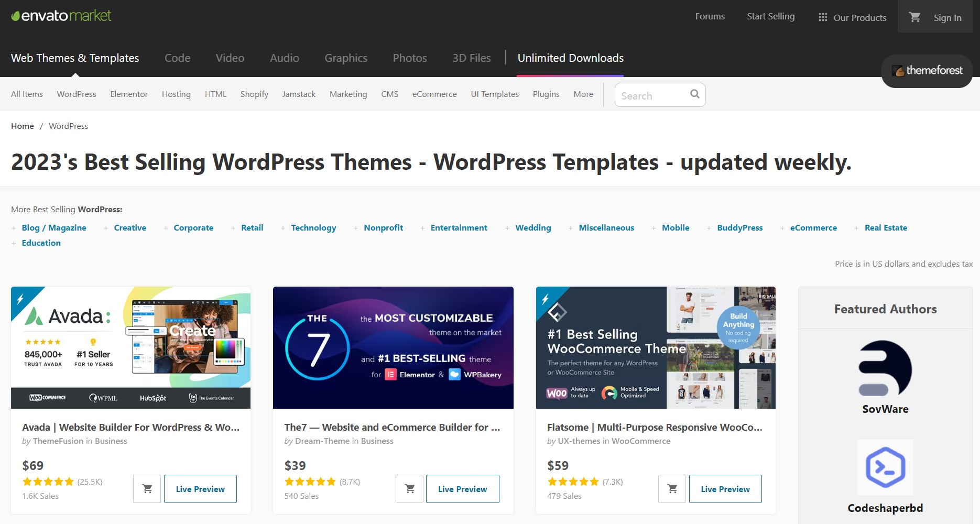Switch to the Video tab
Image resolution: width=980 pixels, height=524 pixels.
tap(230, 58)
